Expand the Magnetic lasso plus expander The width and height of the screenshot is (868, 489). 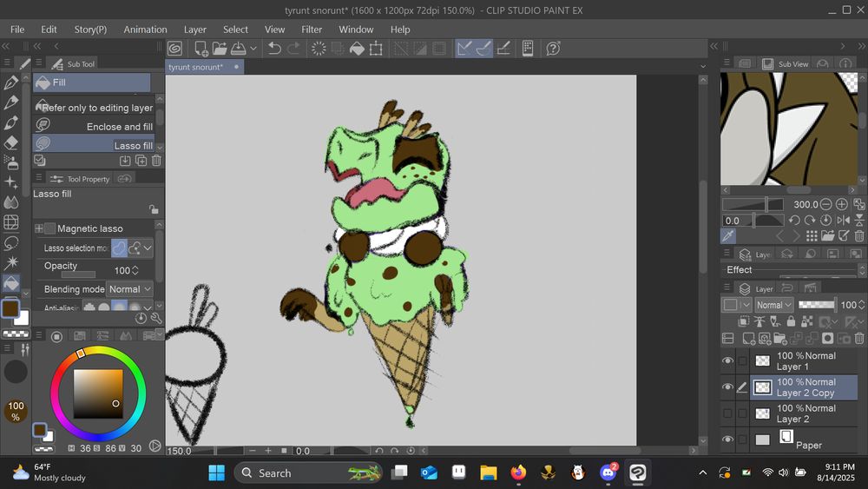click(x=39, y=228)
